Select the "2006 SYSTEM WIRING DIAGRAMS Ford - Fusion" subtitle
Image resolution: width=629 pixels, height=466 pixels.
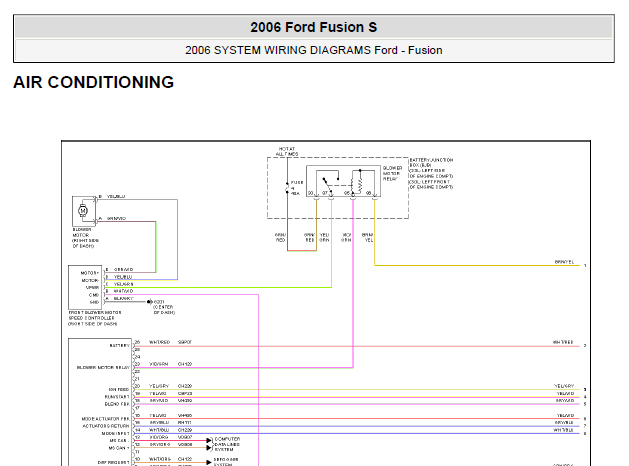[x=313, y=50]
